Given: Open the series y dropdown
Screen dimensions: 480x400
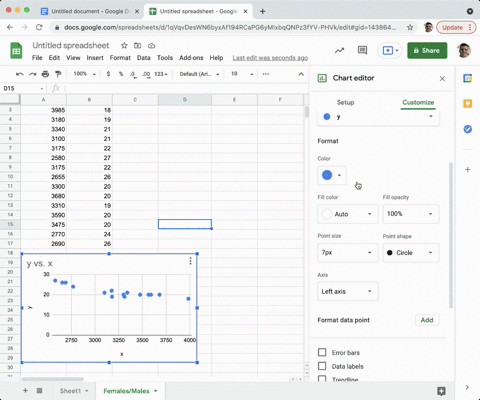Looking at the screenshot, I should (378, 117).
